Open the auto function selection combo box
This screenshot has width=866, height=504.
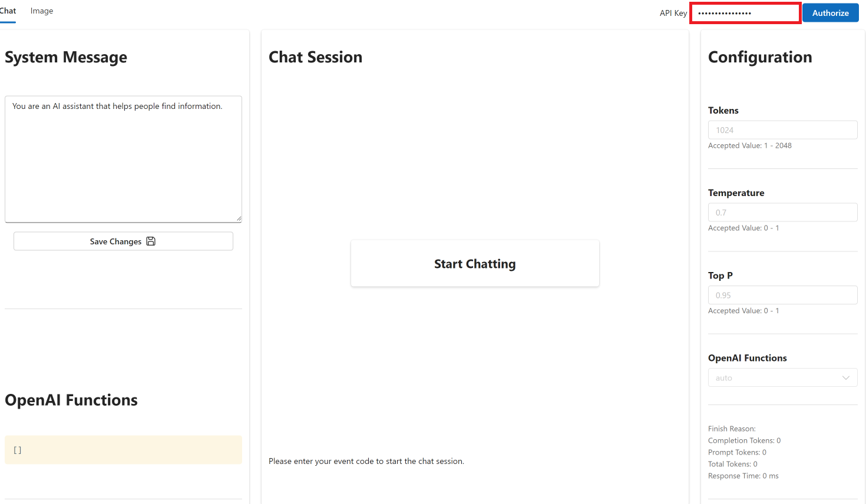(x=782, y=378)
